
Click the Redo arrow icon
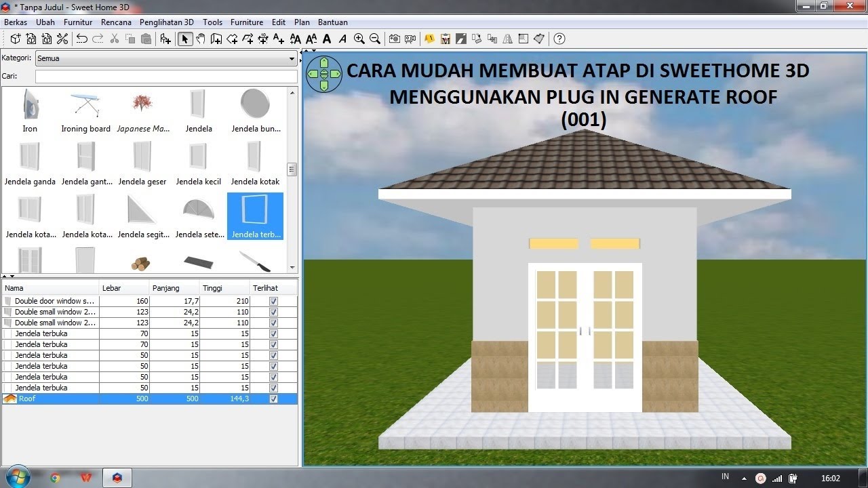[98, 39]
